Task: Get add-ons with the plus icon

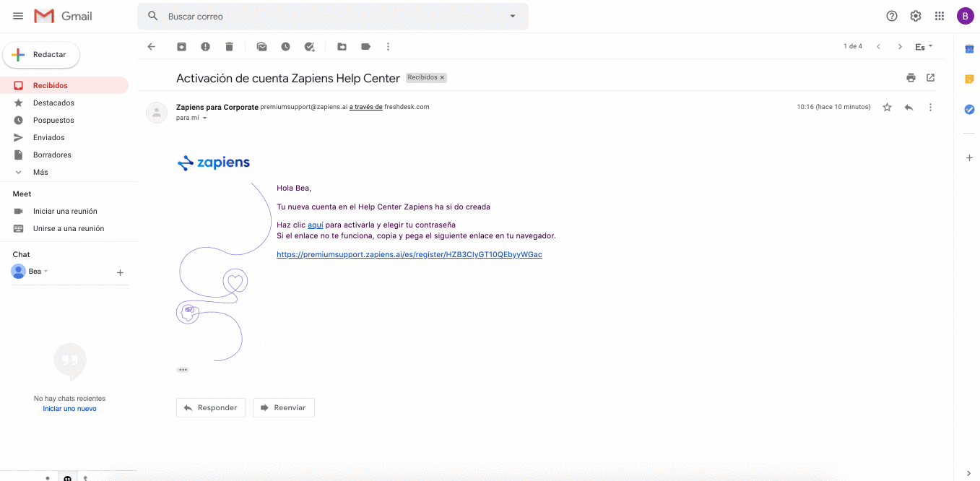Action: [x=969, y=157]
